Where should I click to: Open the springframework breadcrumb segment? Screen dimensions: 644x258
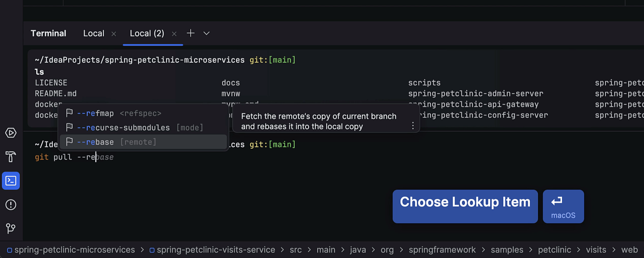(442, 250)
